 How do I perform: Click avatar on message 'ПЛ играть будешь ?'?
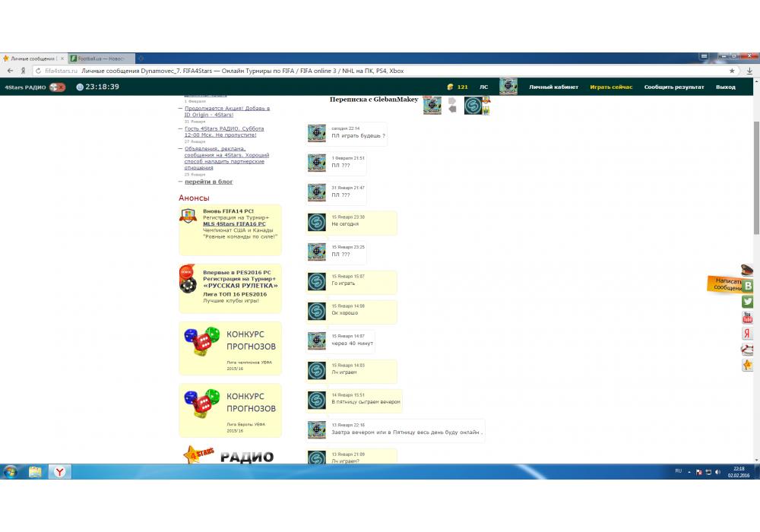pos(316,133)
